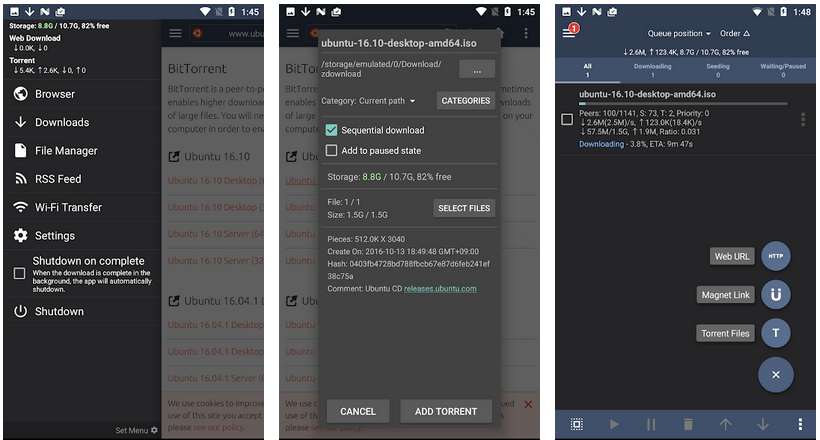Expand the Queue position sort dropdown
The height and width of the screenshot is (440, 820).
pos(679,33)
